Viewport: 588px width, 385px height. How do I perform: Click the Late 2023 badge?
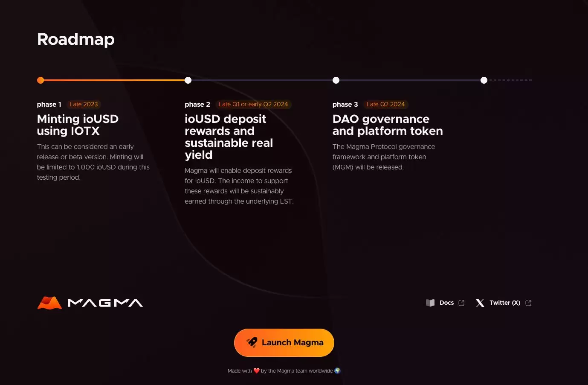(x=84, y=104)
